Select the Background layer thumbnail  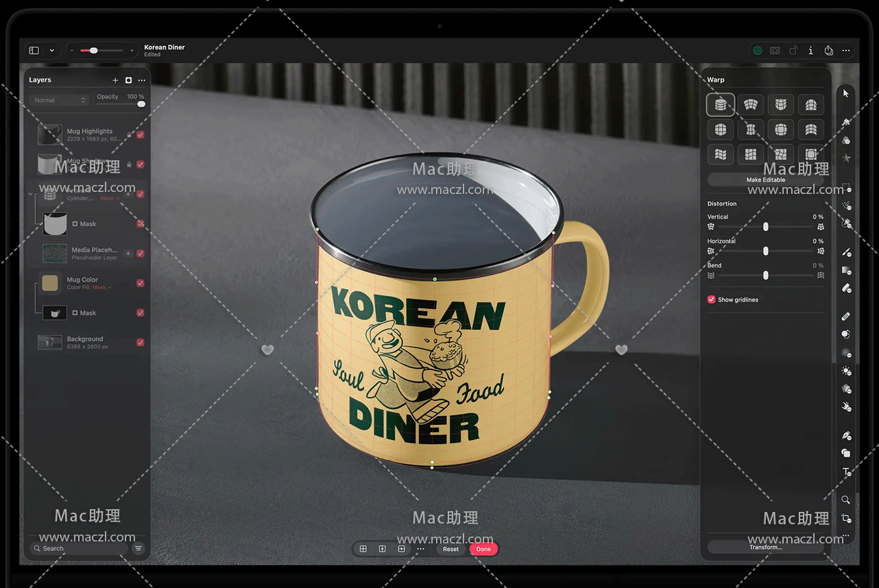50,343
